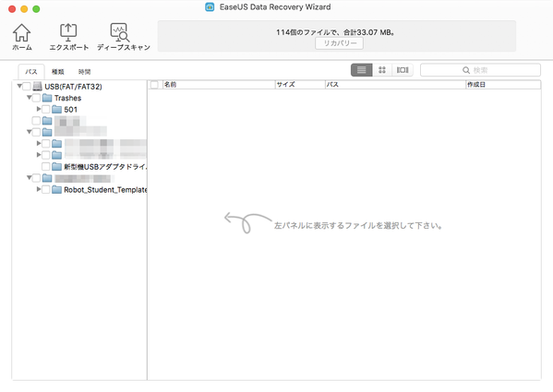Check the Robot_Student_Template checkbox

pyautogui.click(x=46, y=189)
